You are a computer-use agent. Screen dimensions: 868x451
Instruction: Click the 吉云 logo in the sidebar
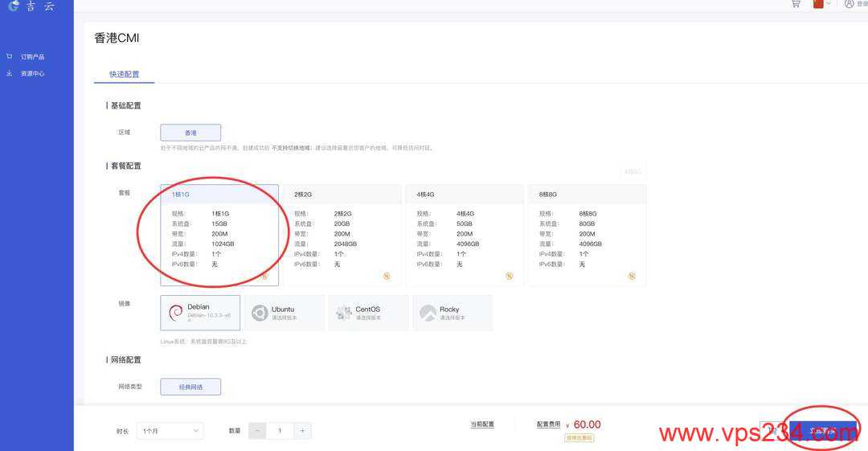click(x=32, y=6)
